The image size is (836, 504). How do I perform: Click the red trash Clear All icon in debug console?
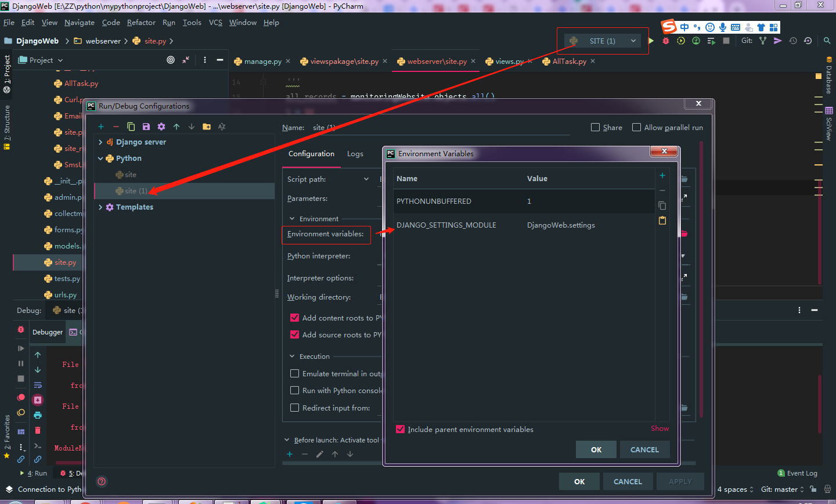click(x=38, y=430)
